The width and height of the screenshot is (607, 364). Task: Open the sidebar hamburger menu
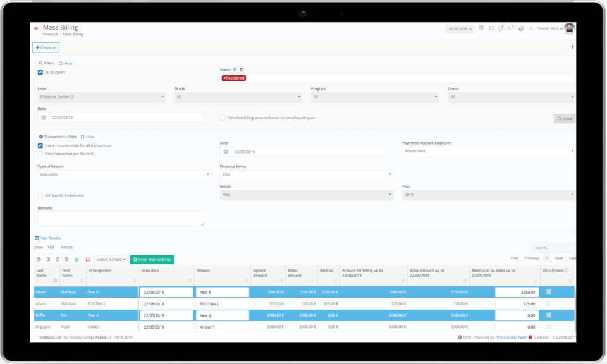(x=36, y=27)
